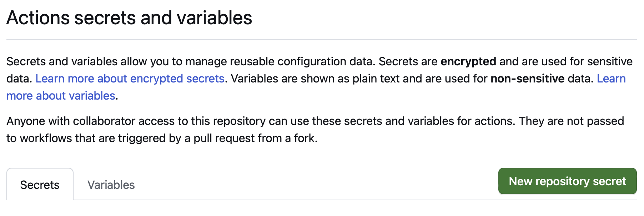Click the "Learn" link text after "non-sensitive data."
Image resolution: width=644 pixels, height=216 pixels.
coord(611,79)
